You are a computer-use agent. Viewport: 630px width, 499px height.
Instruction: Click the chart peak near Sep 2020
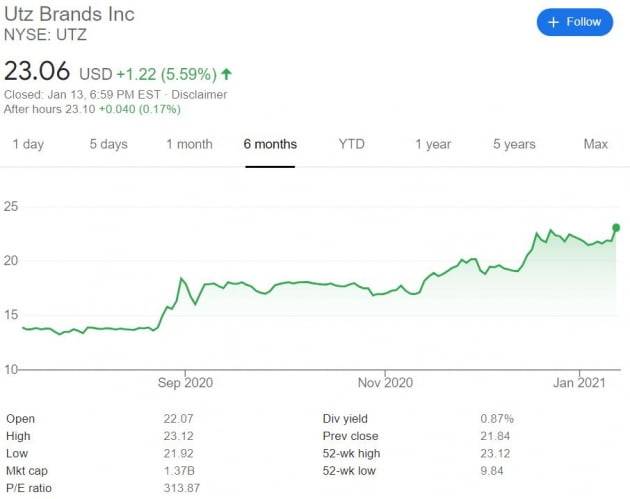[181, 278]
